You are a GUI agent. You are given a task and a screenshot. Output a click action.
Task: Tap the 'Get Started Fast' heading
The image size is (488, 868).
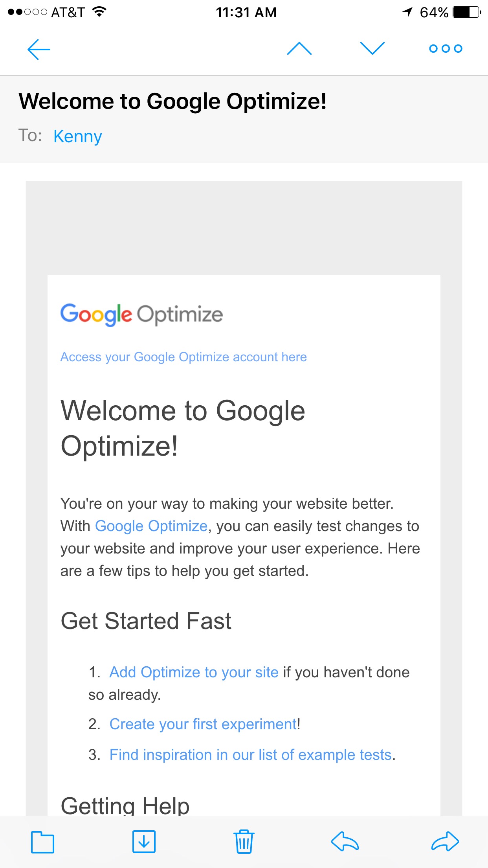(x=146, y=621)
